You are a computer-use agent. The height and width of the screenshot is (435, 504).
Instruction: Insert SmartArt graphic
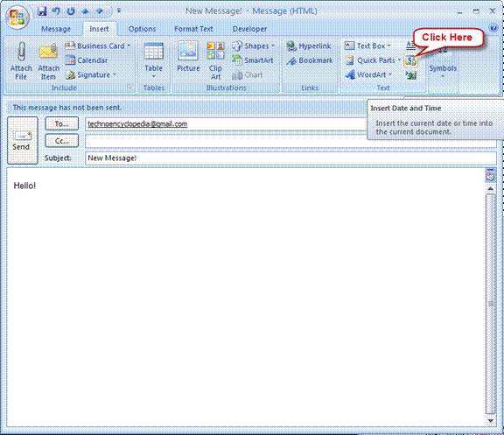[x=253, y=60]
